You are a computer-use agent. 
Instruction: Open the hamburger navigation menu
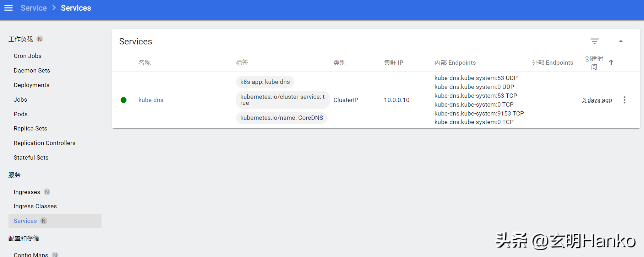(x=9, y=8)
